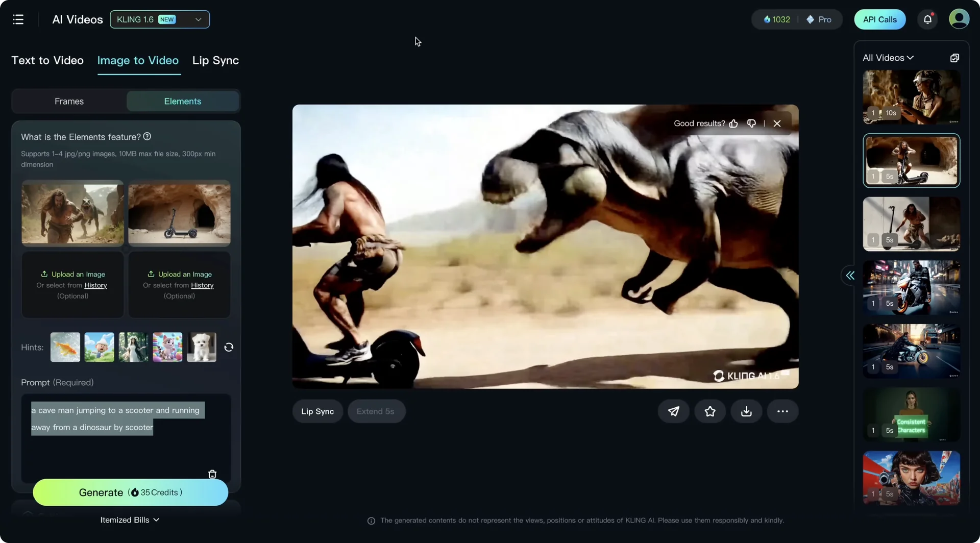
Task: Open the three-dot more options menu
Action: tap(782, 411)
